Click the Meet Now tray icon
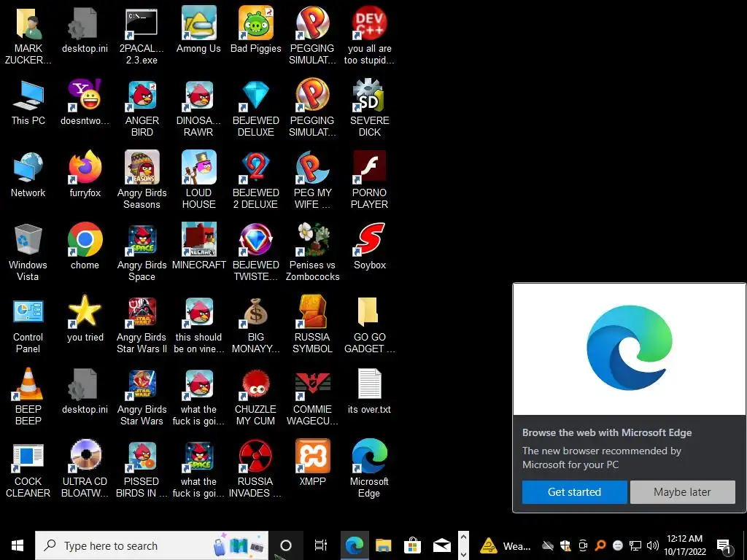Screen dimensions: 747x560 tap(583, 545)
